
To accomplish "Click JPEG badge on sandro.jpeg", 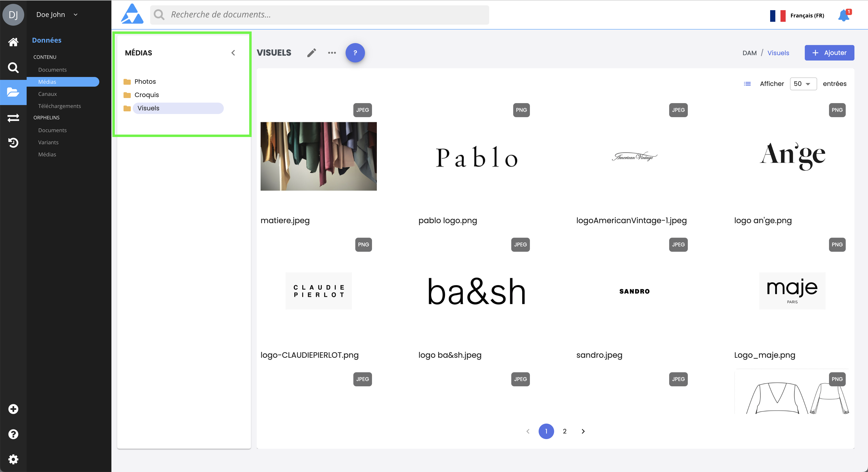I will pyautogui.click(x=678, y=245).
